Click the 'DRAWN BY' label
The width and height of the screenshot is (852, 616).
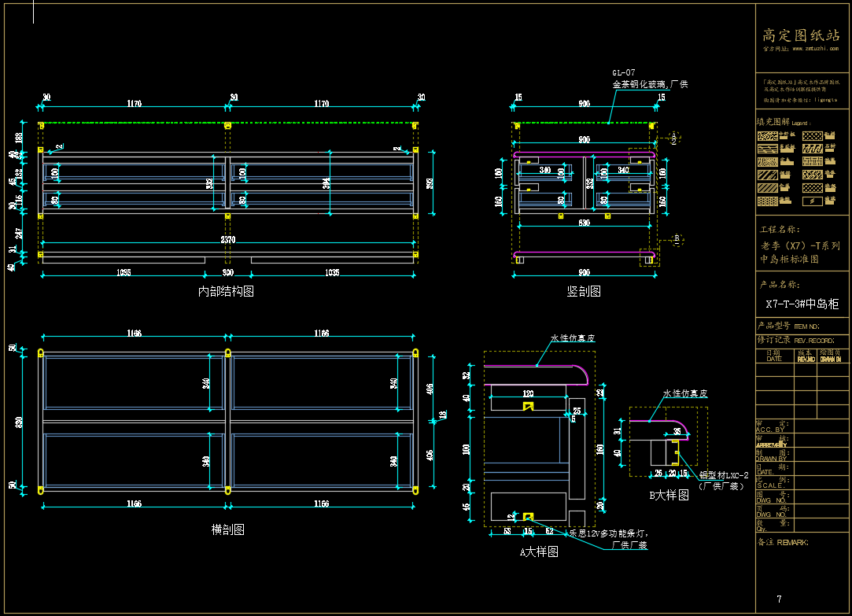(771, 459)
